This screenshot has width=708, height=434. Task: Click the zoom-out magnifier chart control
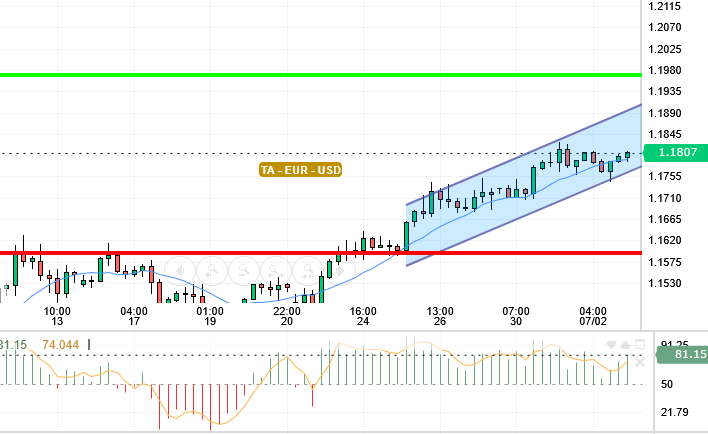pos(244,271)
